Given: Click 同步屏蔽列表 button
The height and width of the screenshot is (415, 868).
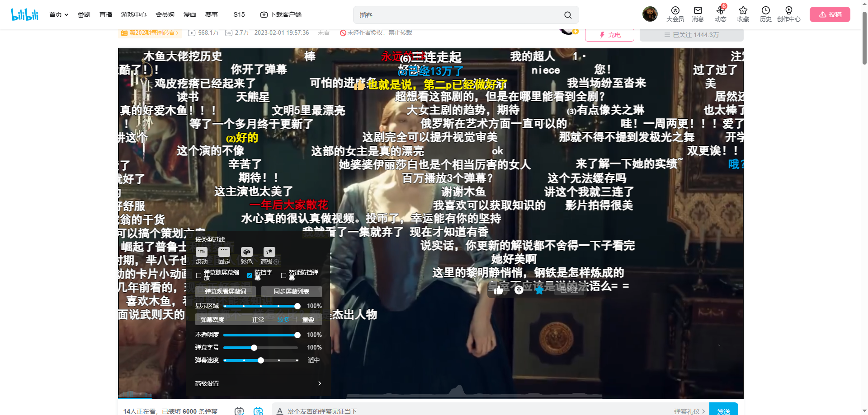Looking at the screenshot, I should pyautogui.click(x=292, y=291).
